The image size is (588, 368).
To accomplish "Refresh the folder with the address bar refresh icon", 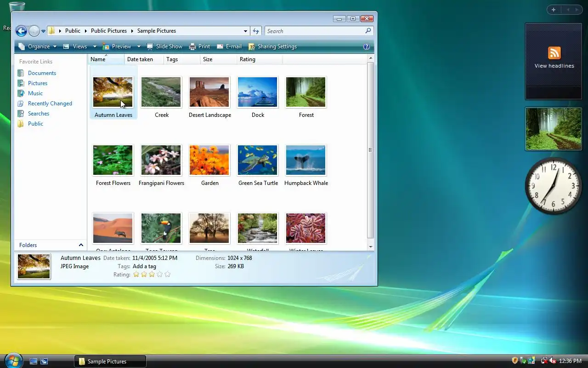I will [x=256, y=31].
